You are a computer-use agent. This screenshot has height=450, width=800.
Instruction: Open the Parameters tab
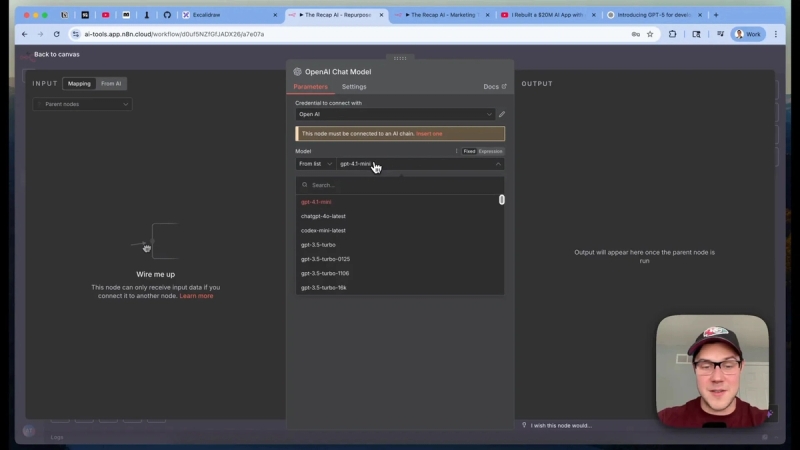click(310, 87)
